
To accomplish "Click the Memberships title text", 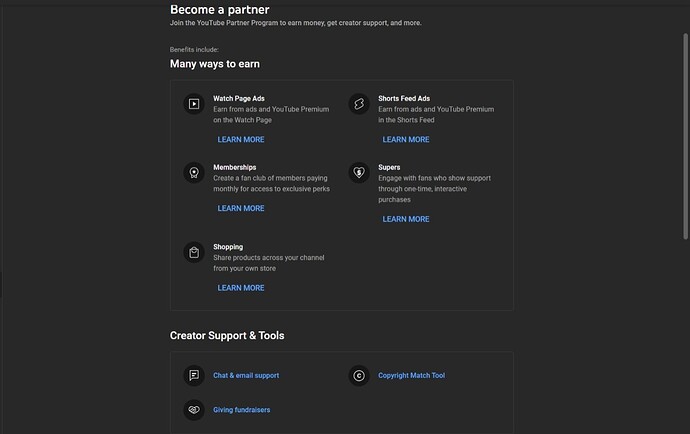I will (235, 167).
